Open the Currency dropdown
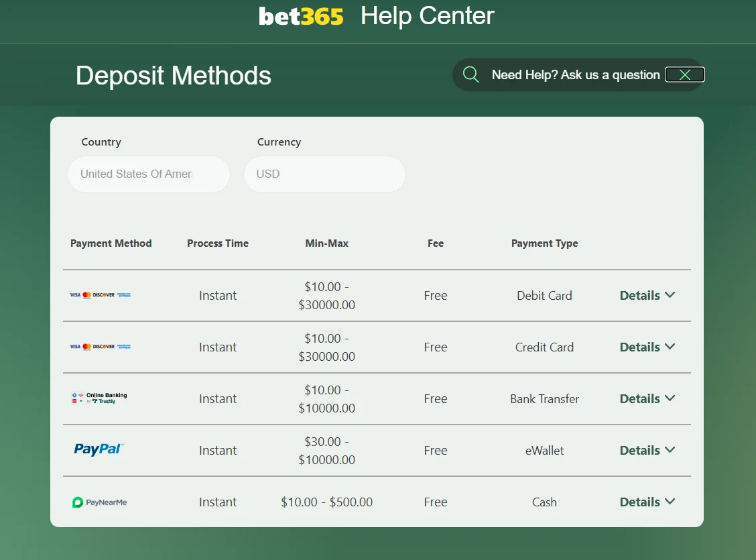 pos(324,174)
